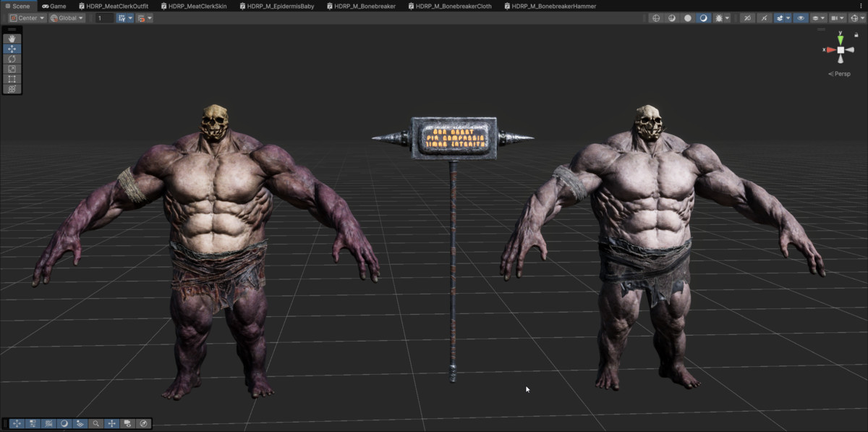Choose wireframe draw mode globe icon

(656, 18)
